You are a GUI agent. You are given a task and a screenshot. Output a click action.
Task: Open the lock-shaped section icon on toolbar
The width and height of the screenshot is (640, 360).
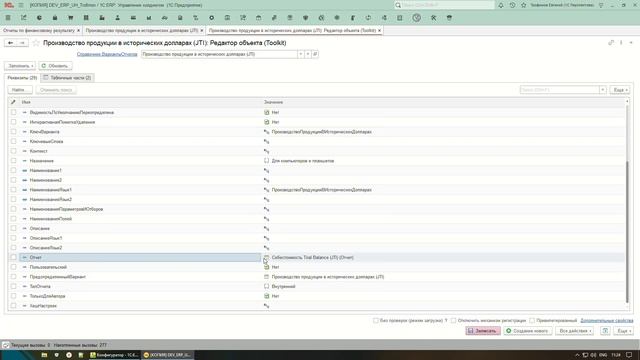pyautogui.click(x=55, y=18)
